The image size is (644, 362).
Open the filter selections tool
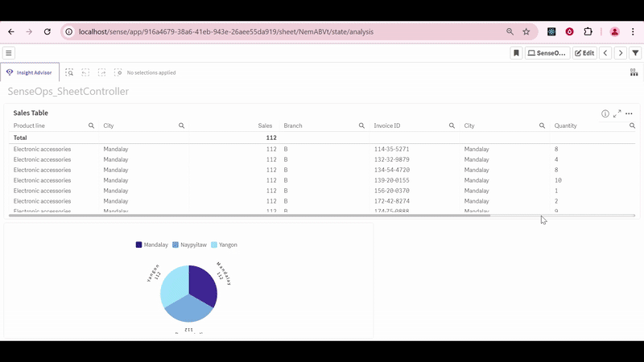click(635, 53)
